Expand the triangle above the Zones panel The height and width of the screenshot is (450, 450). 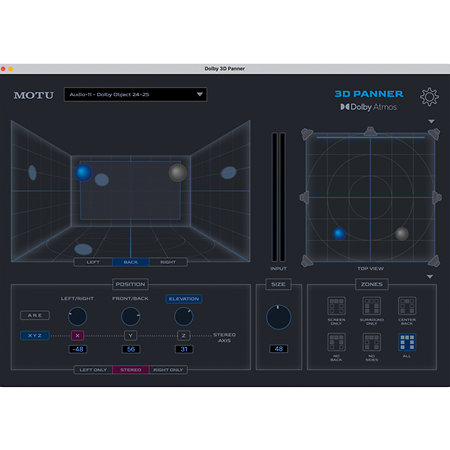(430, 277)
